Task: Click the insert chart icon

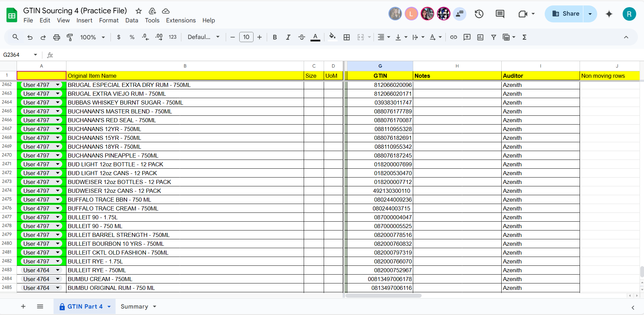Action: coord(480,37)
